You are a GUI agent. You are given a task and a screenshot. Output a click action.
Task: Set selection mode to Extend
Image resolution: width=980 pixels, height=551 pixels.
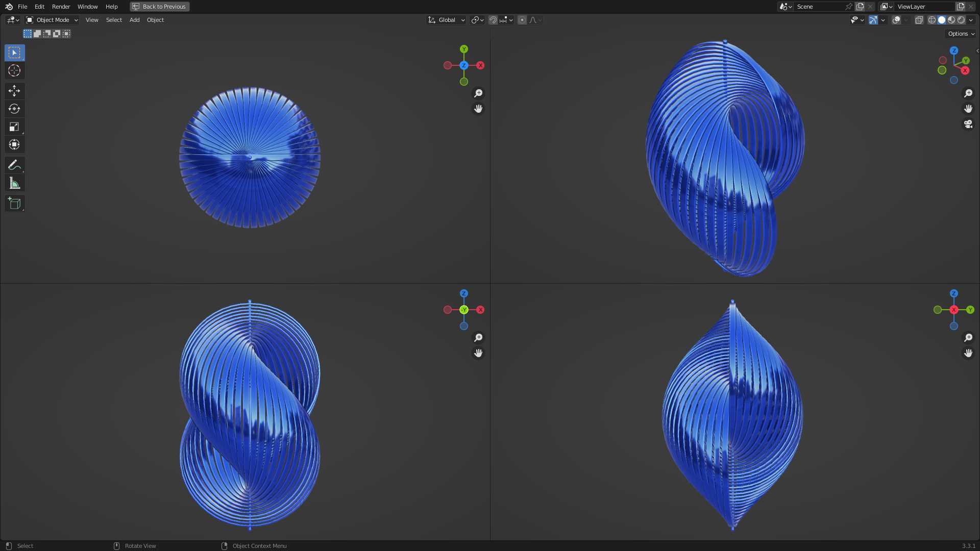37,34
